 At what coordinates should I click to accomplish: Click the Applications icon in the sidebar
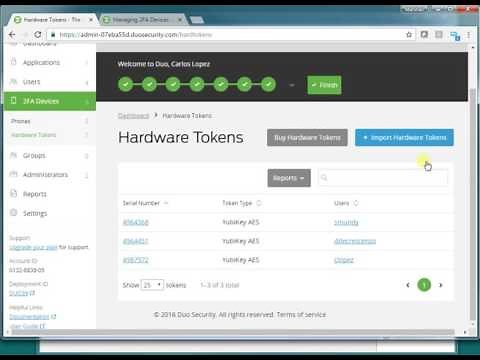tap(14, 62)
